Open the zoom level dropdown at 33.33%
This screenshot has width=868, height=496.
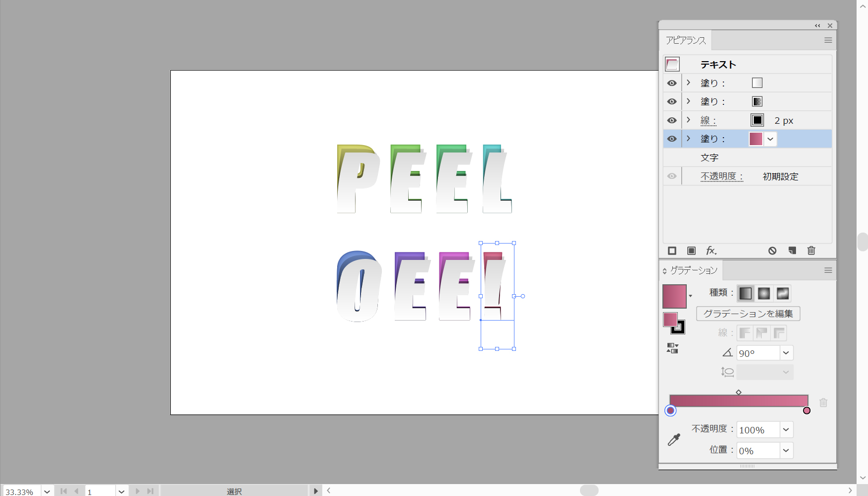pos(47,492)
